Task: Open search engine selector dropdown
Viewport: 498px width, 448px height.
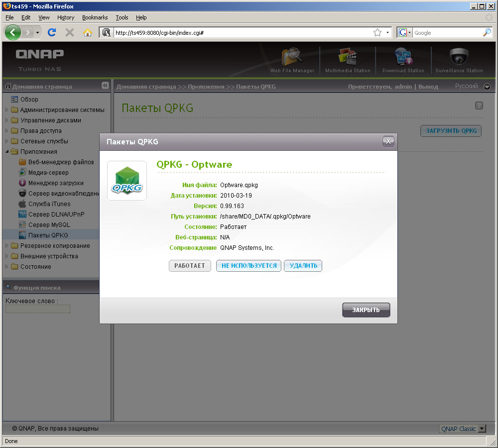Action: tap(404, 32)
